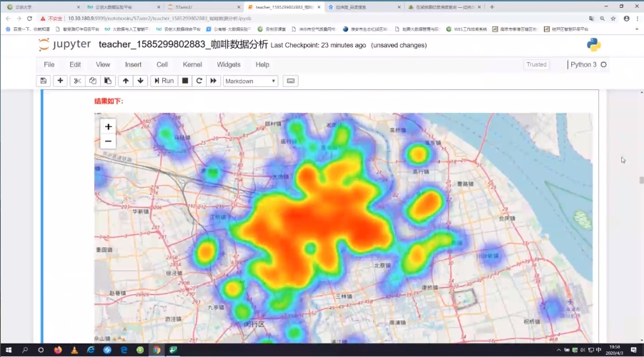Restart the kernel with circular arrow icon
The image size is (644, 357).
tap(199, 81)
